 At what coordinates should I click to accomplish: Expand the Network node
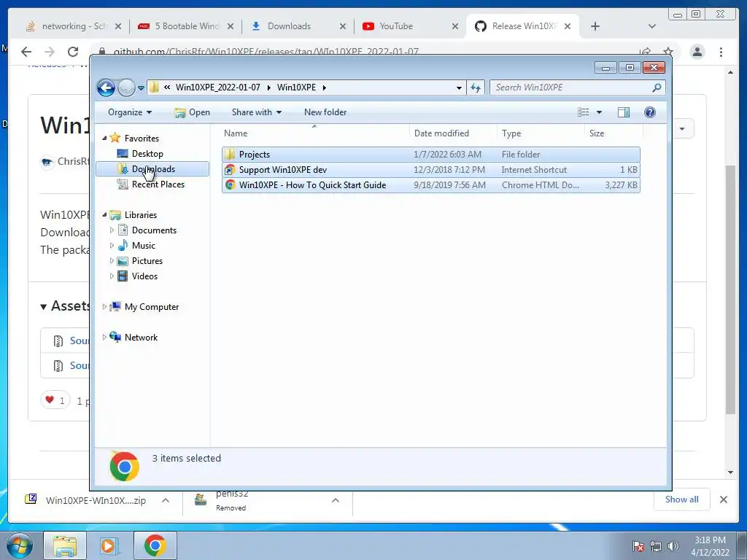105,337
